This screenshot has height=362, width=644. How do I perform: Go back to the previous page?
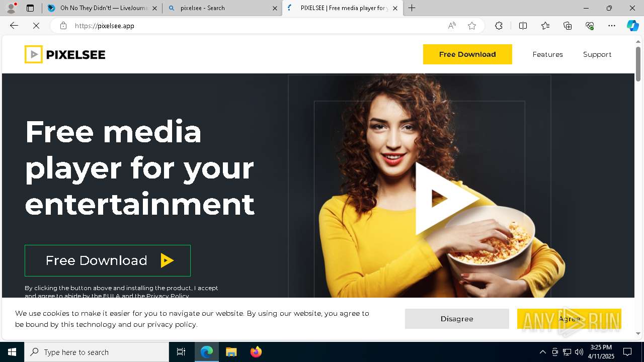tap(14, 26)
